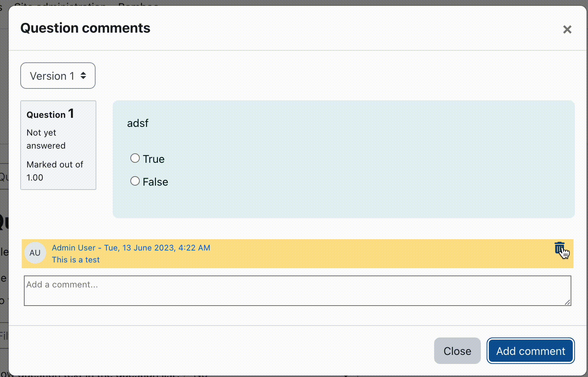Submit with the Add comment button
Viewport: 588px width, 377px height.
[530, 351]
